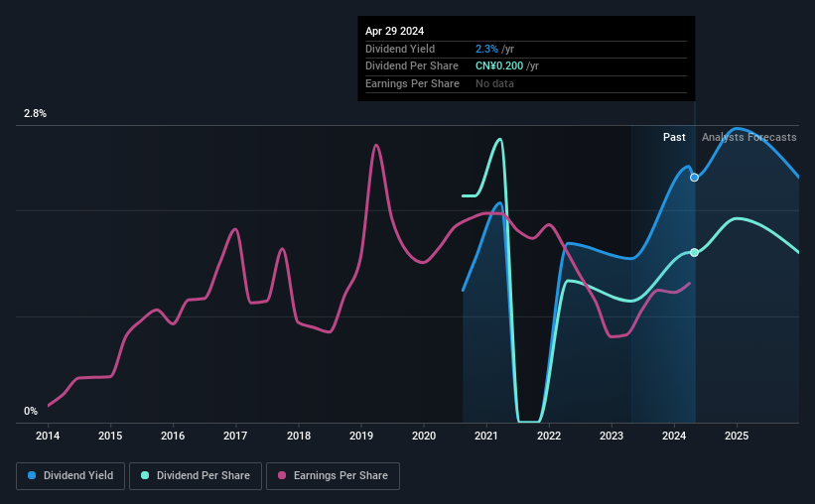Click the Apr 29 2024 tooltip date

(x=394, y=31)
